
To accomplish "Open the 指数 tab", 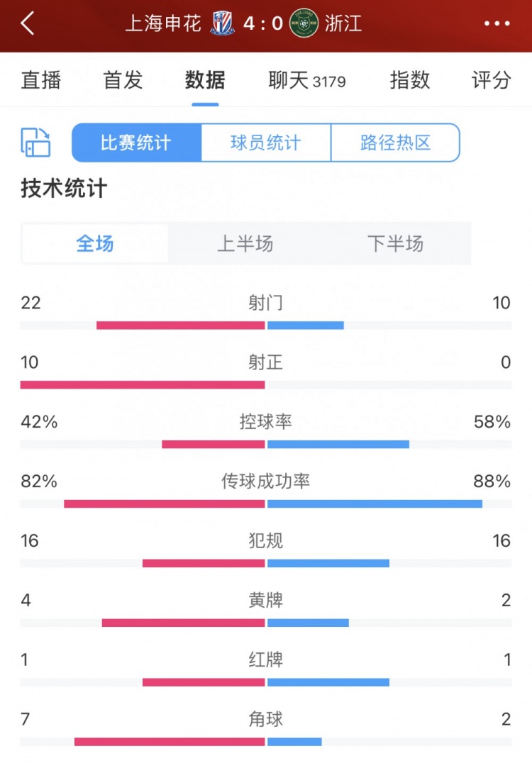I will [x=409, y=80].
